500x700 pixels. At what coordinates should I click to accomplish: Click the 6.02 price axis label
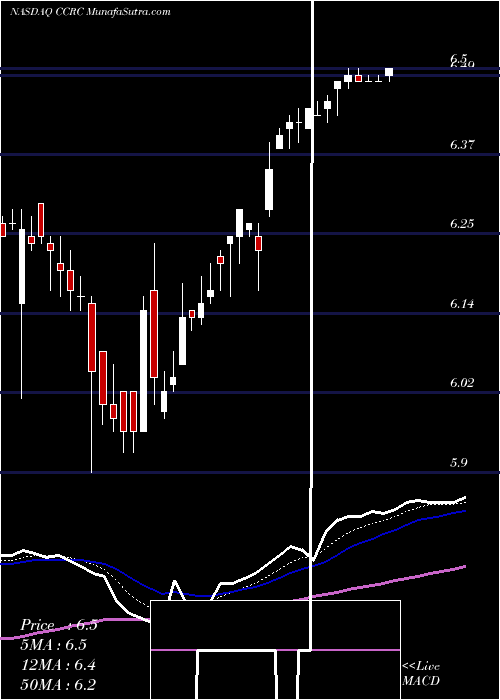click(462, 383)
